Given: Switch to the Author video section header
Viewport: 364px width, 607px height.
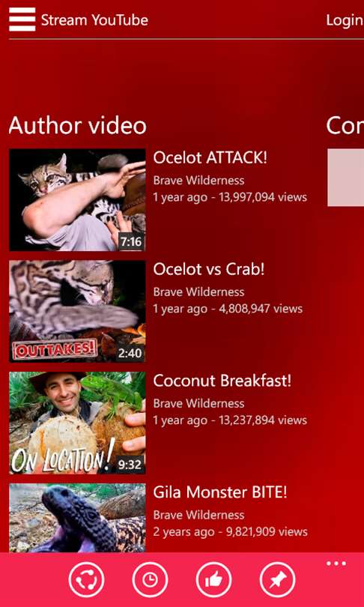Looking at the screenshot, I should 78,125.
